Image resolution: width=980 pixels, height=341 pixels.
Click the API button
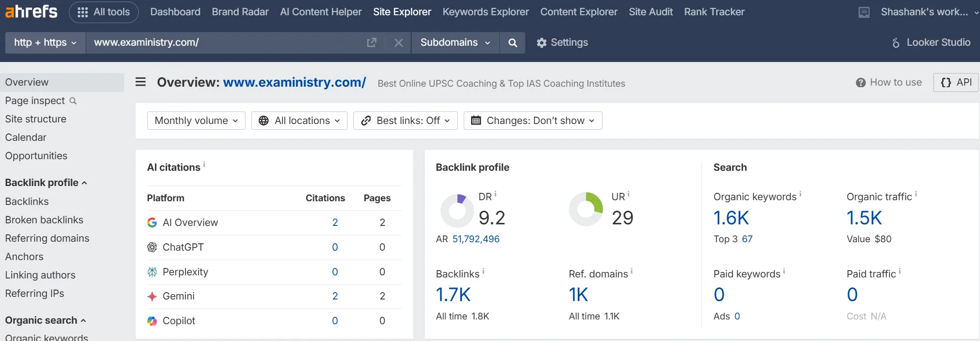coord(956,82)
